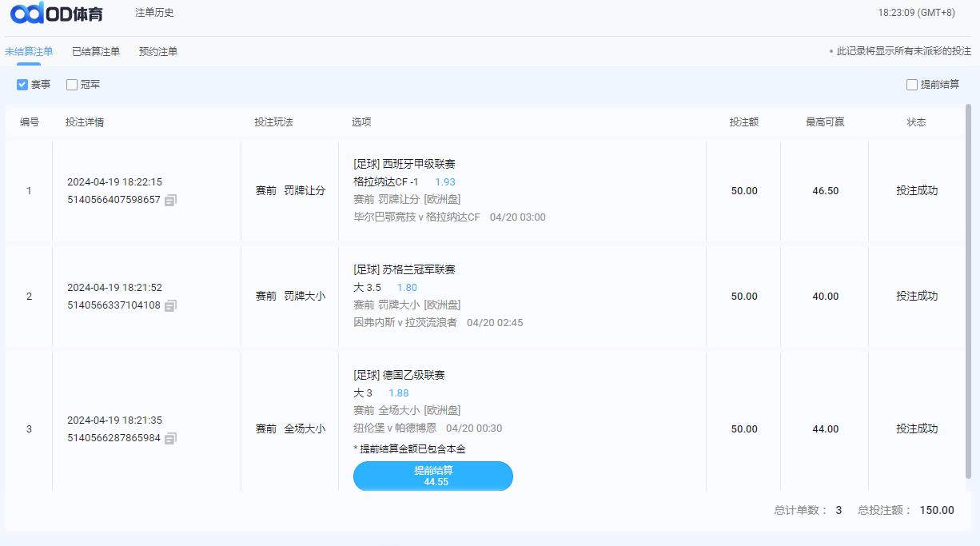The width and height of the screenshot is (980, 546).
Task: Click the 选项 column header
Action: click(361, 122)
